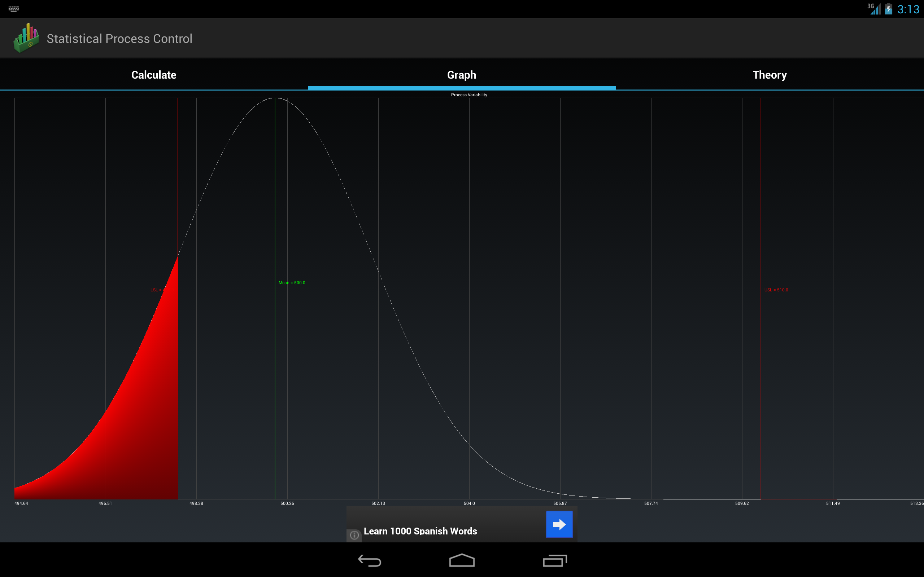Tap the Statistical Process Control app icon
The width and height of the screenshot is (924, 577).
(26, 38)
